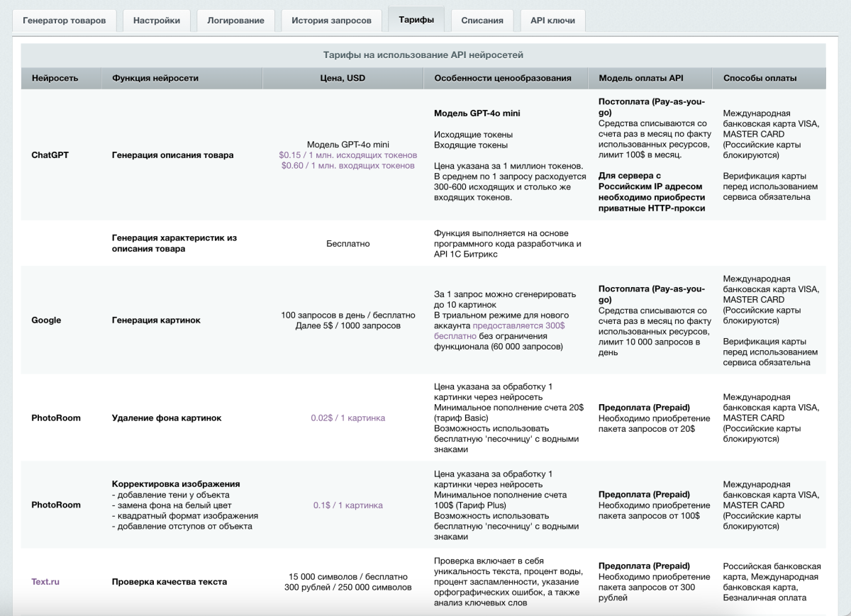Click Предоплата (Prepaid) in Корректировка изображения row
This screenshot has height=616, width=851.
[644, 495]
